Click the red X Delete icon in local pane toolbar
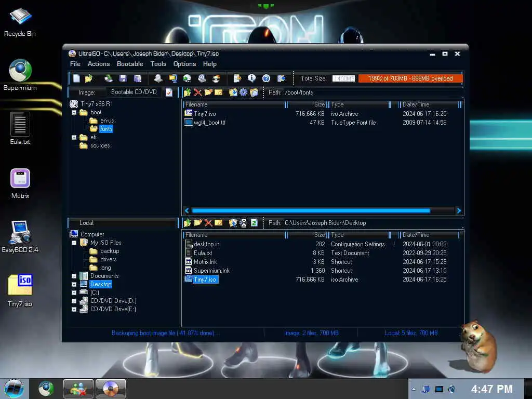Screen dimensions: 532x399 [x=208, y=223]
